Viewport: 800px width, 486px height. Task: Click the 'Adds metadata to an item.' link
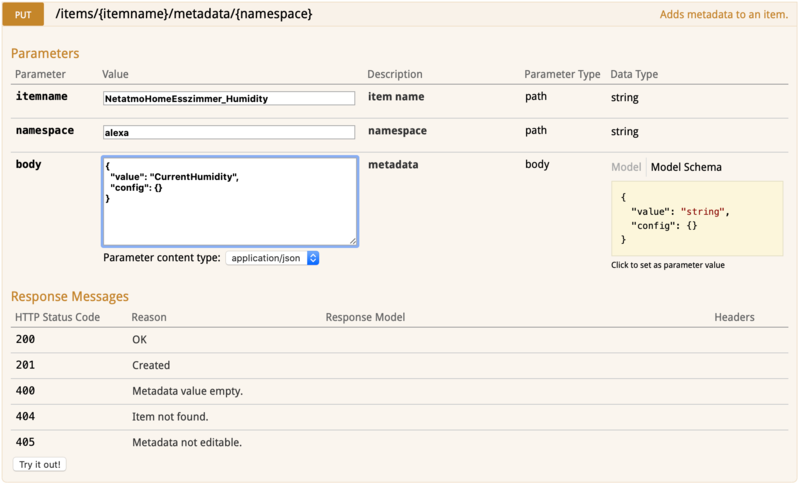725,16
